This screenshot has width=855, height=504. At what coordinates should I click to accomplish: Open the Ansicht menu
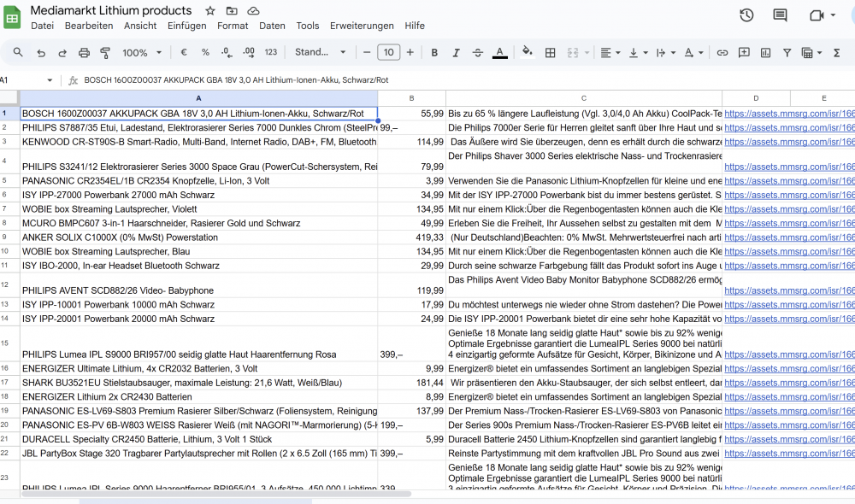[x=140, y=26]
